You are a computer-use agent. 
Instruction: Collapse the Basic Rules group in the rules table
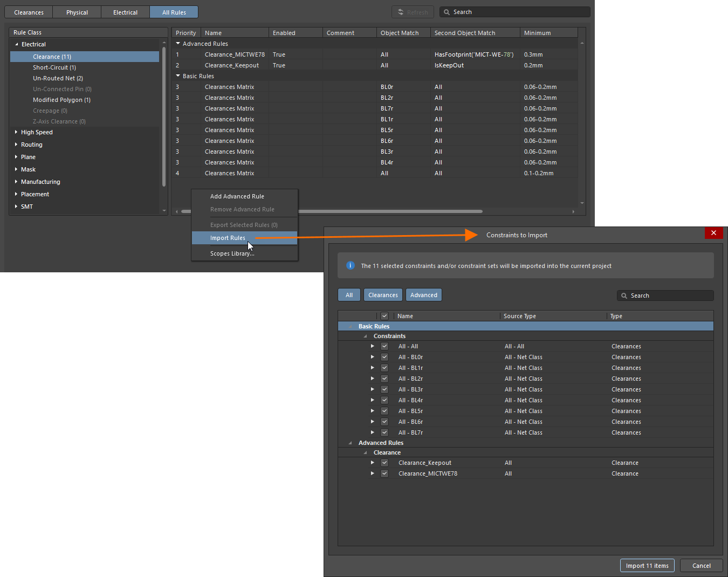click(x=178, y=76)
